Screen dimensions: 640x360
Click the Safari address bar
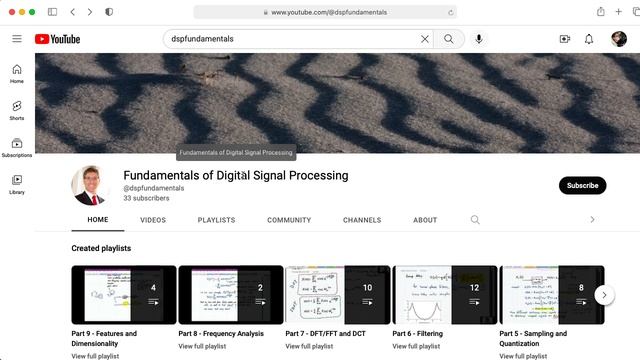pos(325,12)
